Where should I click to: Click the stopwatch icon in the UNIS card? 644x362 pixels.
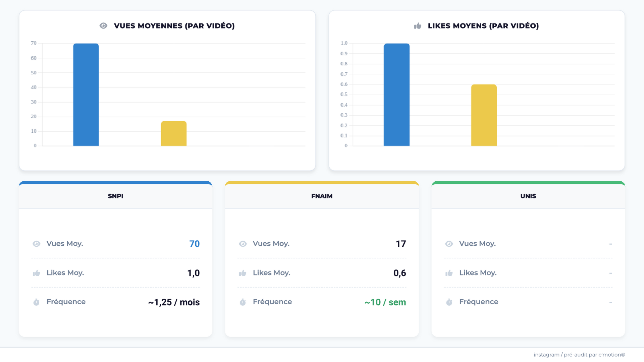tap(449, 302)
